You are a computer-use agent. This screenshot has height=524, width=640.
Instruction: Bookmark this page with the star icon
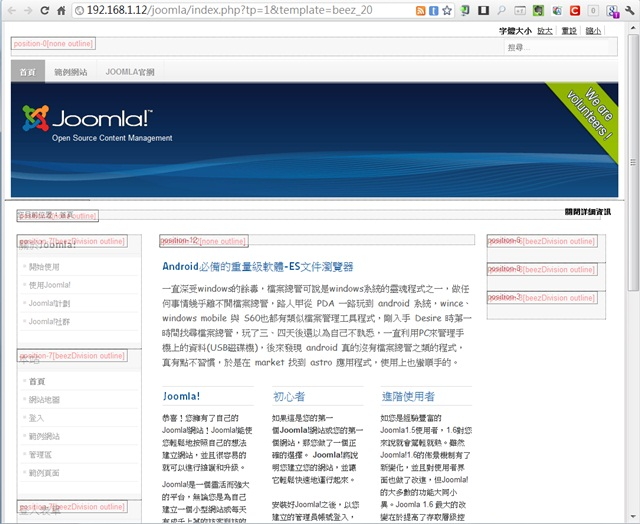tap(447, 11)
